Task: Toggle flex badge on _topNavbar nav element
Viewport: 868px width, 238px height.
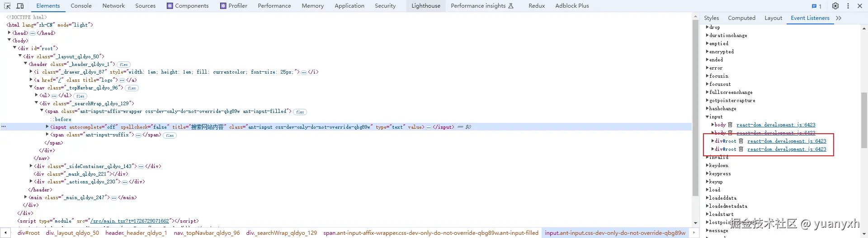Action: coord(132,88)
